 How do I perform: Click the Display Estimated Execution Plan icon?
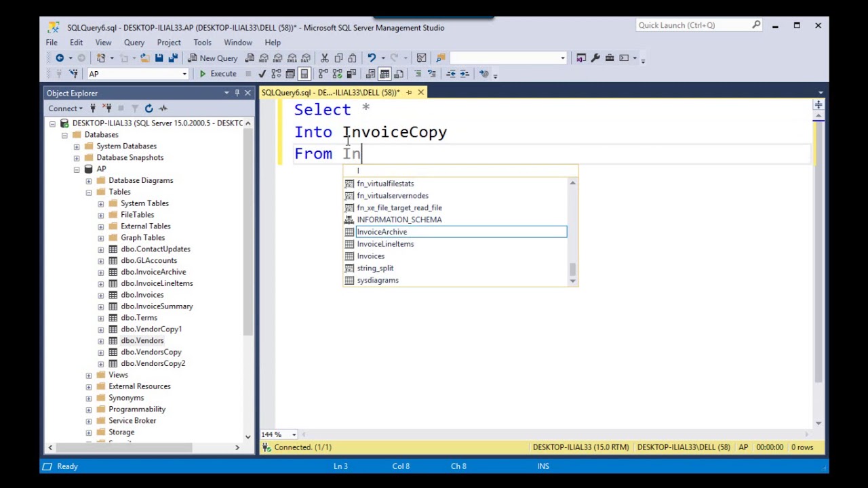[x=276, y=73]
